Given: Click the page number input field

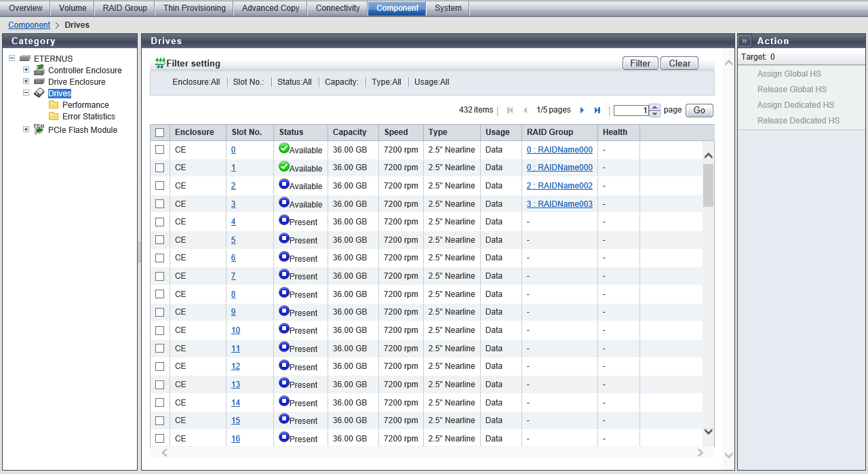Looking at the screenshot, I should [x=631, y=111].
